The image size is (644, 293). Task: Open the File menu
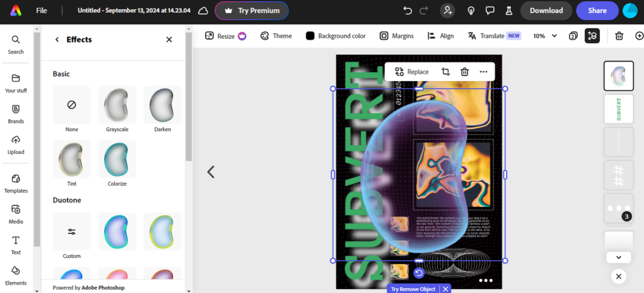(42, 11)
